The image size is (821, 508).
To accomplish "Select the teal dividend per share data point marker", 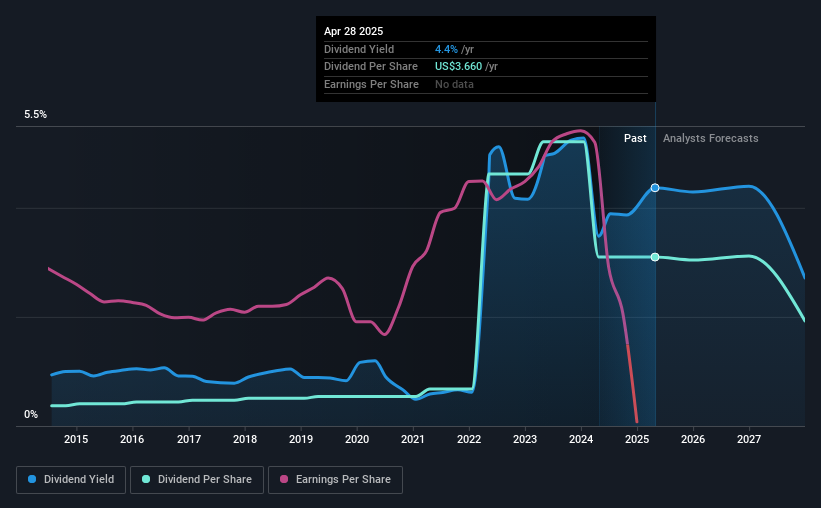I will click(x=655, y=257).
